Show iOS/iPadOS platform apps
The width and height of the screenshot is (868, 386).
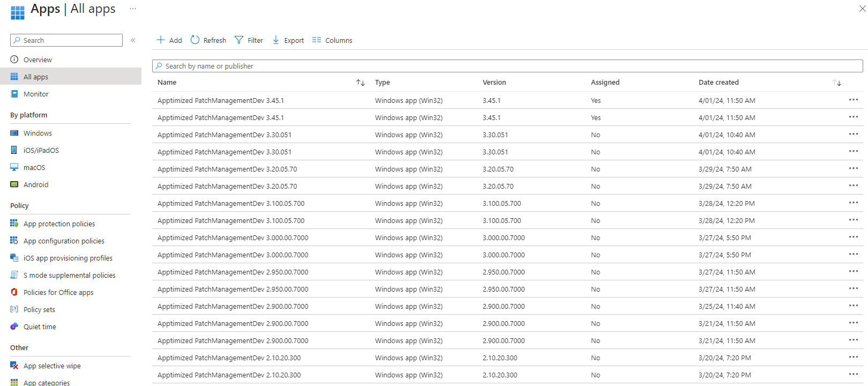coord(41,150)
